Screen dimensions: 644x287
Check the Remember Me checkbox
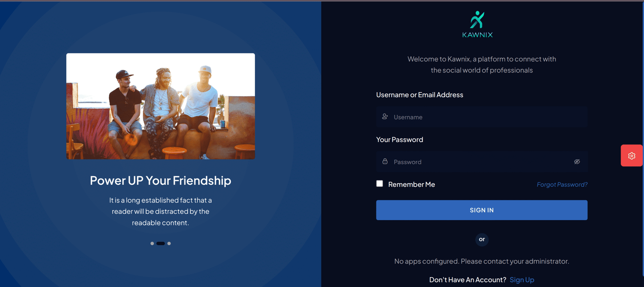point(380,184)
